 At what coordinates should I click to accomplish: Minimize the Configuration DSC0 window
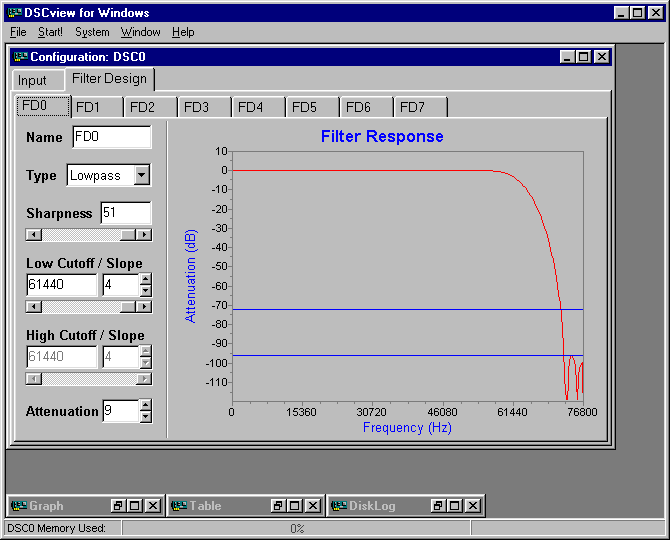[567, 56]
